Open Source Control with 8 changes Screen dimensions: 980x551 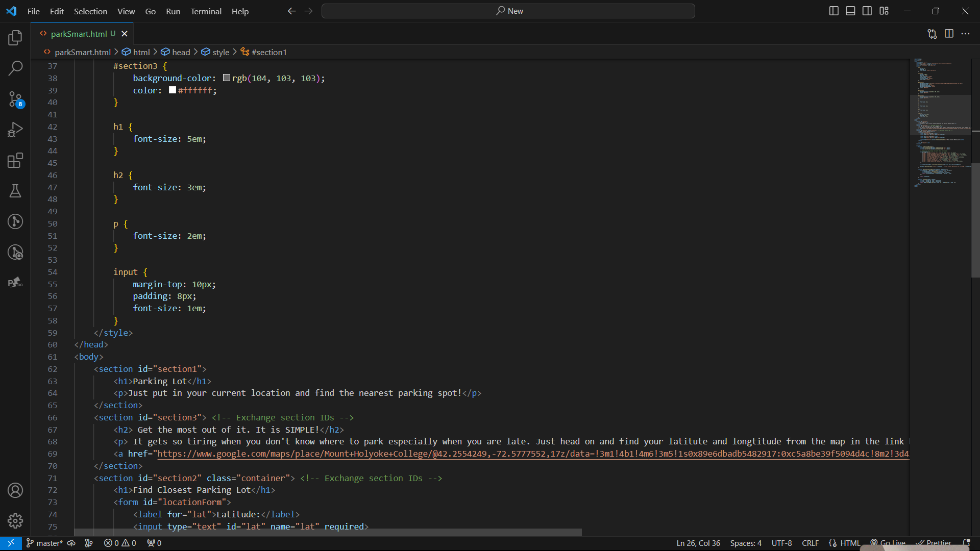coord(15,99)
